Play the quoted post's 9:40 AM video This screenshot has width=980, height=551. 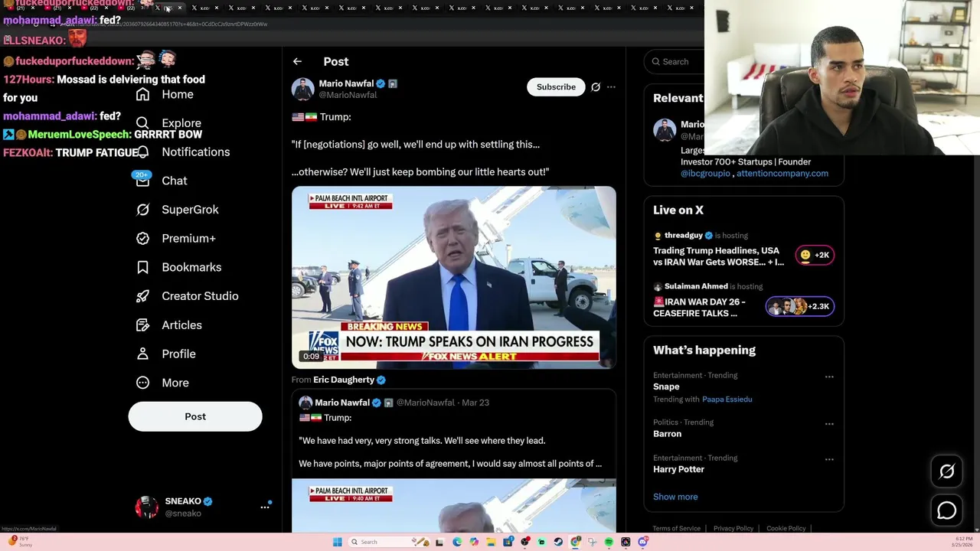click(x=453, y=505)
